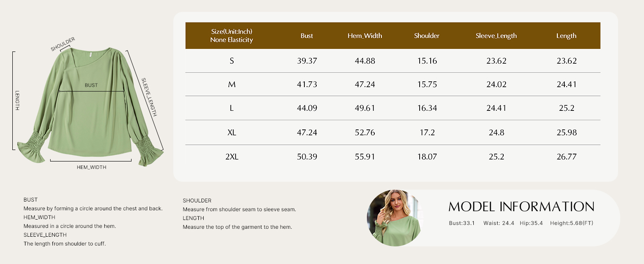Select the Length column header
Image resolution: width=644 pixels, height=264 pixels.
coord(566,36)
